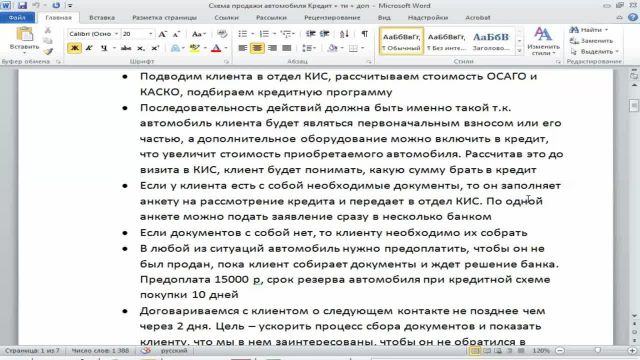Open the borders dropdown
The height and width of the screenshot is (360, 640).
coord(362,48)
